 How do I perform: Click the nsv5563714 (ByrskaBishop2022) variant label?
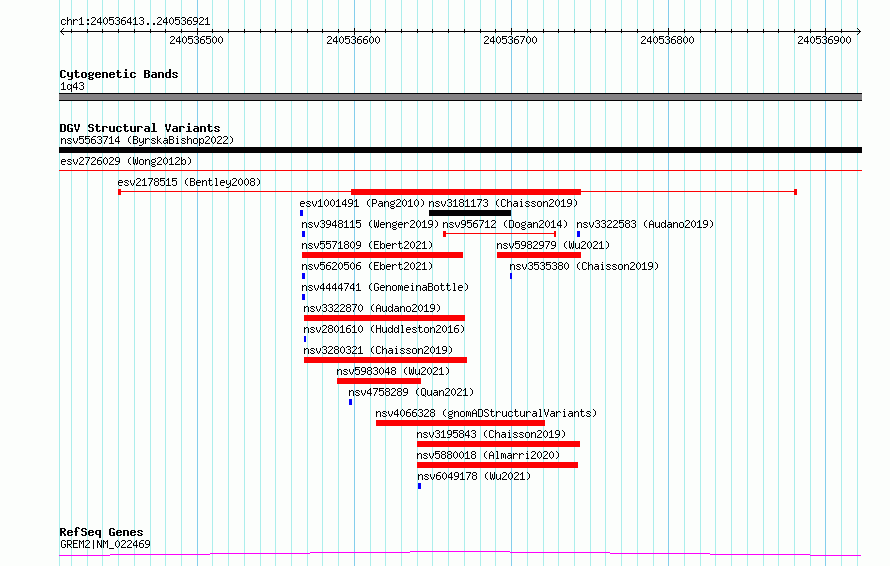(147, 140)
